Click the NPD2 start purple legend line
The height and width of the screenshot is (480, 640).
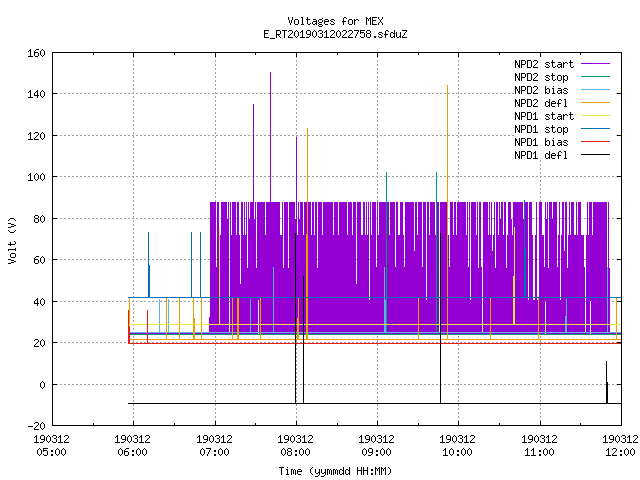pos(595,64)
